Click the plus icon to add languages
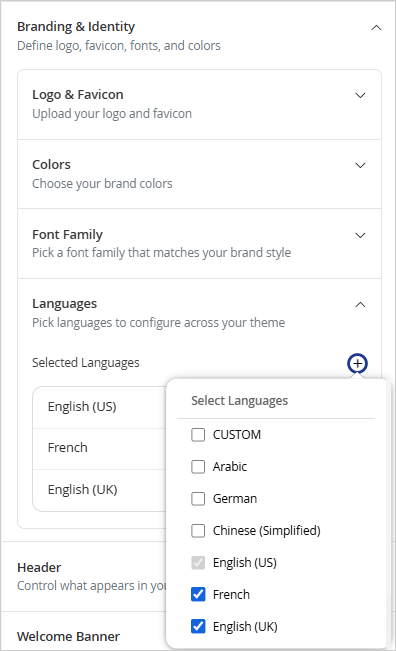 [x=357, y=364]
